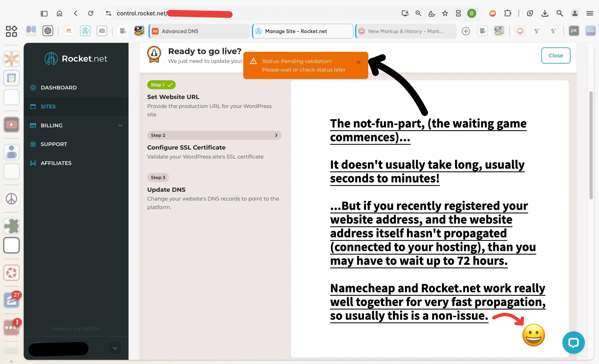The height and width of the screenshot is (364, 599).
Task: Open Dashboard from the sidebar
Action: click(58, 87)
